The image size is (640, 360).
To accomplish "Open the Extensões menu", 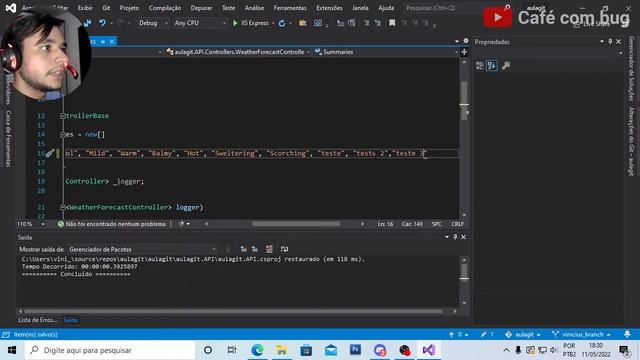I will tap(329, 8).
